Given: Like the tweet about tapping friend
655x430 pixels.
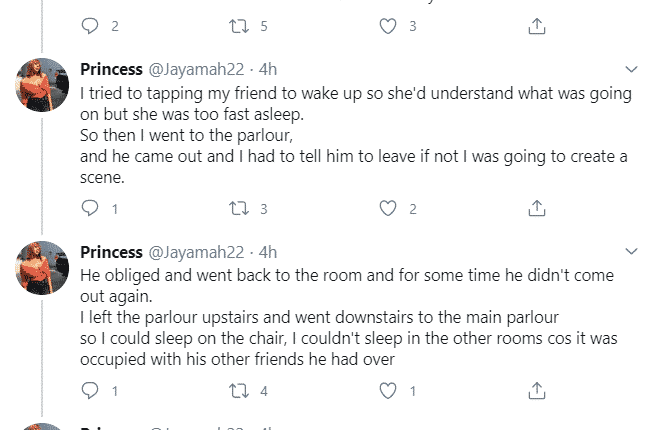Looking at the screenshot, I should (x=388, y=208).
